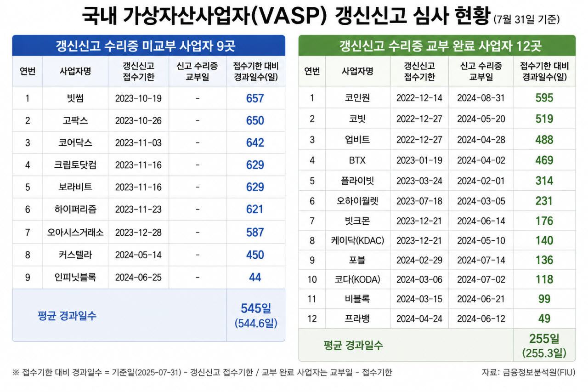This screenshot has width=588, height=392.
Task: Click the company name '코인원'
Action: pyautogui.click(x=357, y=98)
